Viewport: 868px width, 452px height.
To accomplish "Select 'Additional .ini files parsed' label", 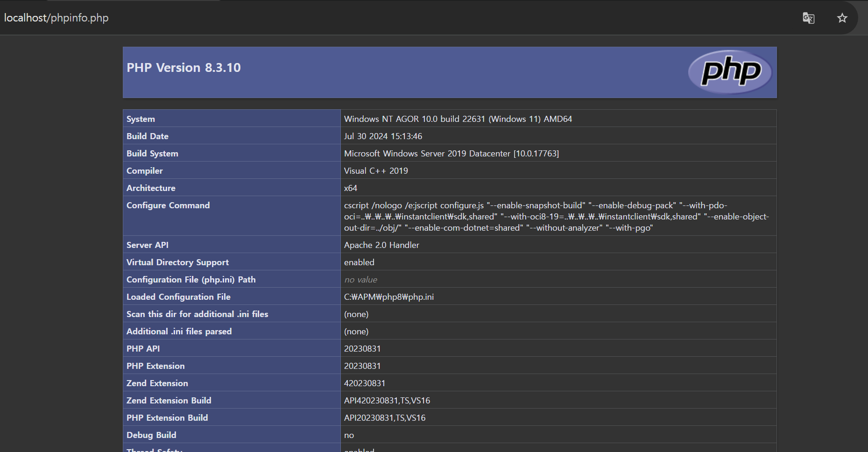I will click(179, 332).
